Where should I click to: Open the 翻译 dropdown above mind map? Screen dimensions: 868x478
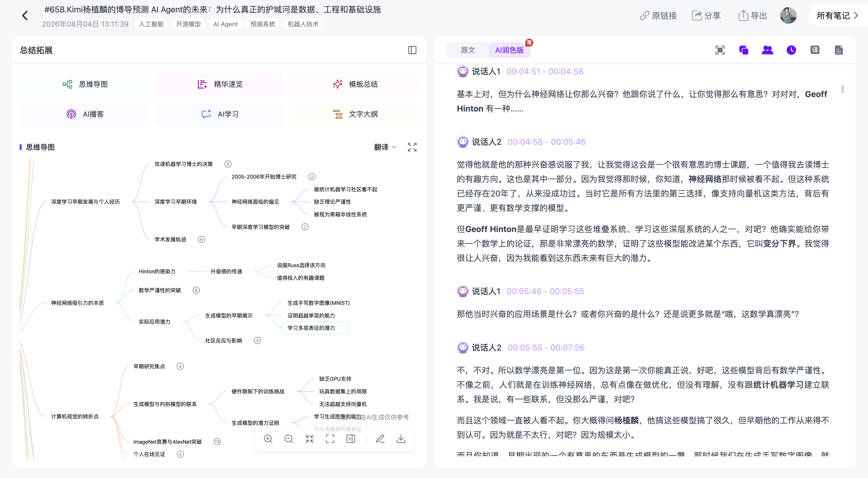click(x=385, y=147)
